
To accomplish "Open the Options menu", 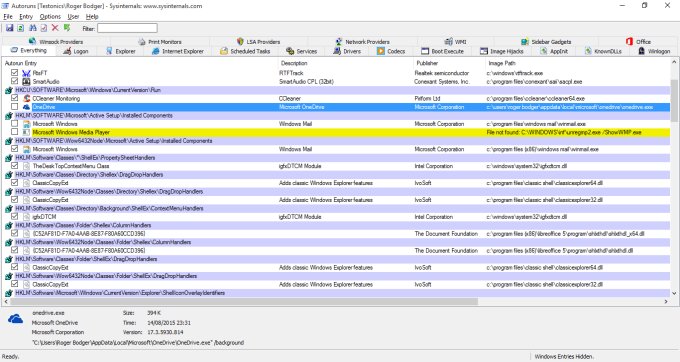I will [50, 16].
